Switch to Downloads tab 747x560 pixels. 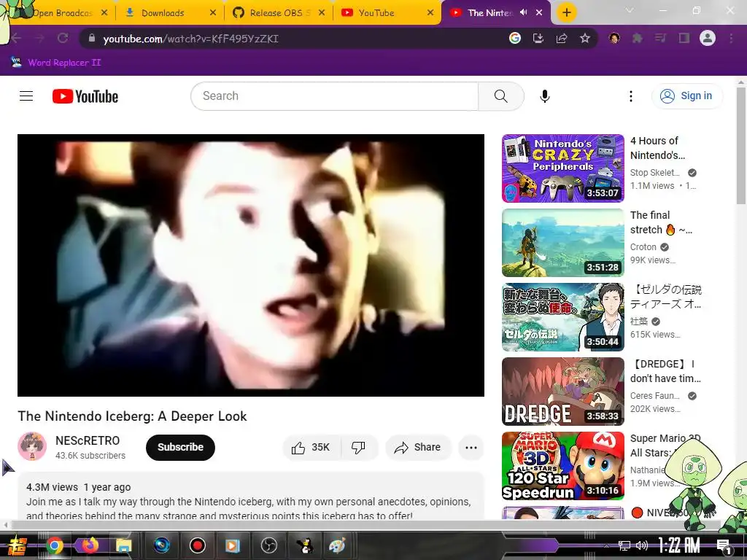[169, 12]
